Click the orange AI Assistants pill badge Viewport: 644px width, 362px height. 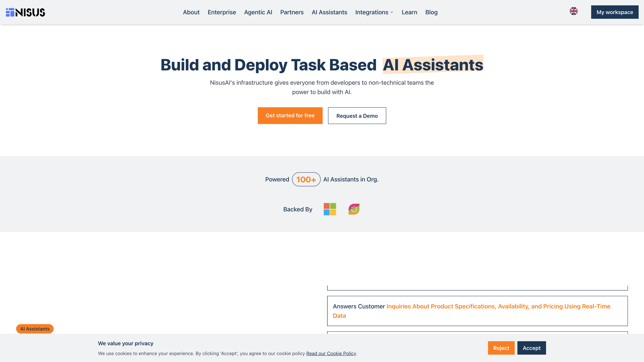pos(35,329)
